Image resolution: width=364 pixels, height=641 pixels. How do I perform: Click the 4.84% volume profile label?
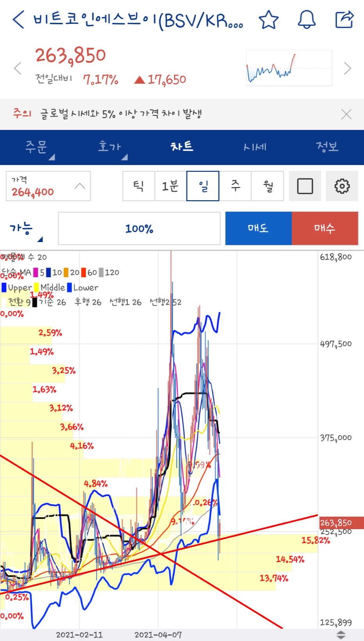point(96,484)
